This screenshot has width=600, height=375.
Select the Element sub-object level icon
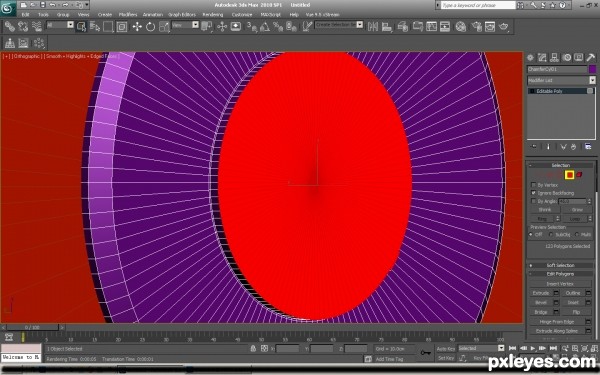point(579,175)
